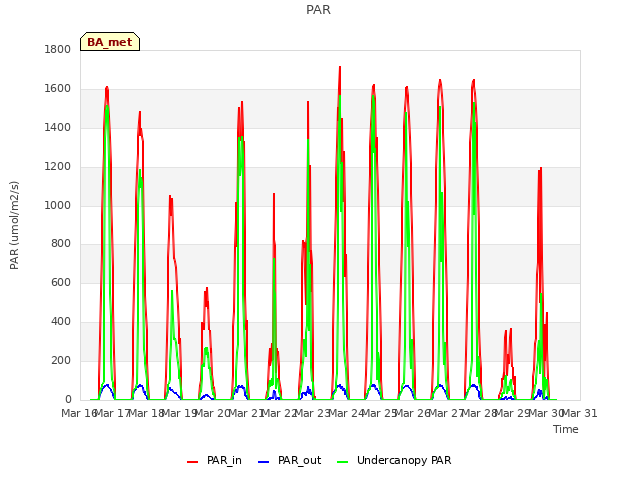Click the 1600 y-axis tick label
This screenshot has height=480, width=640.
[x=58, y=89]
